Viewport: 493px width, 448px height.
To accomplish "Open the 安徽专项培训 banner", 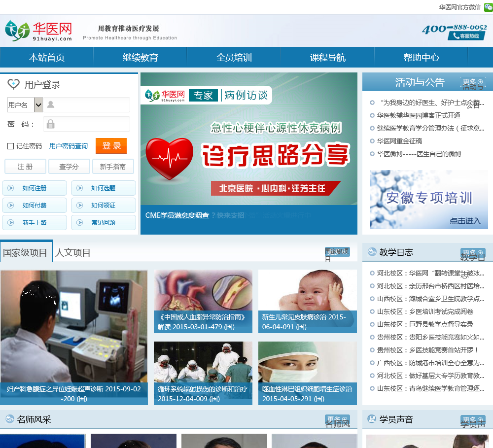I will pyautogui.click(x=428, y=200).
